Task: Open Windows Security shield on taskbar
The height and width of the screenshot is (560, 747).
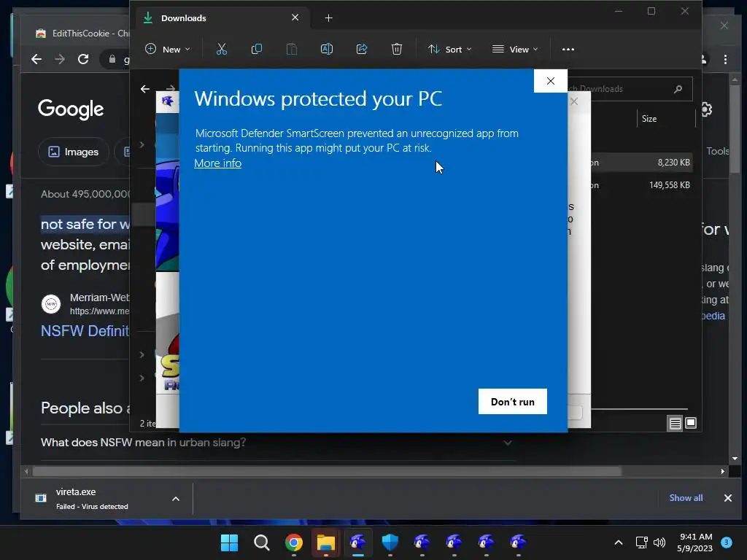Action: pyautogui.click(x=390, y=542)
